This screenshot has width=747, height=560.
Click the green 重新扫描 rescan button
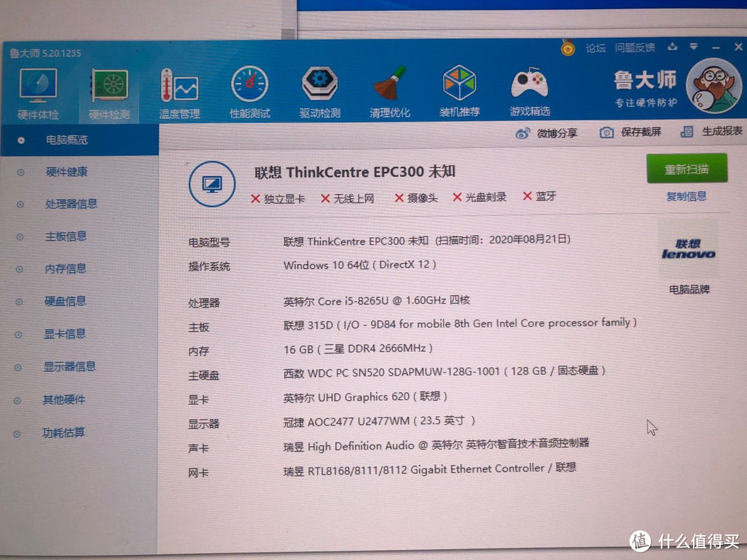686,169
